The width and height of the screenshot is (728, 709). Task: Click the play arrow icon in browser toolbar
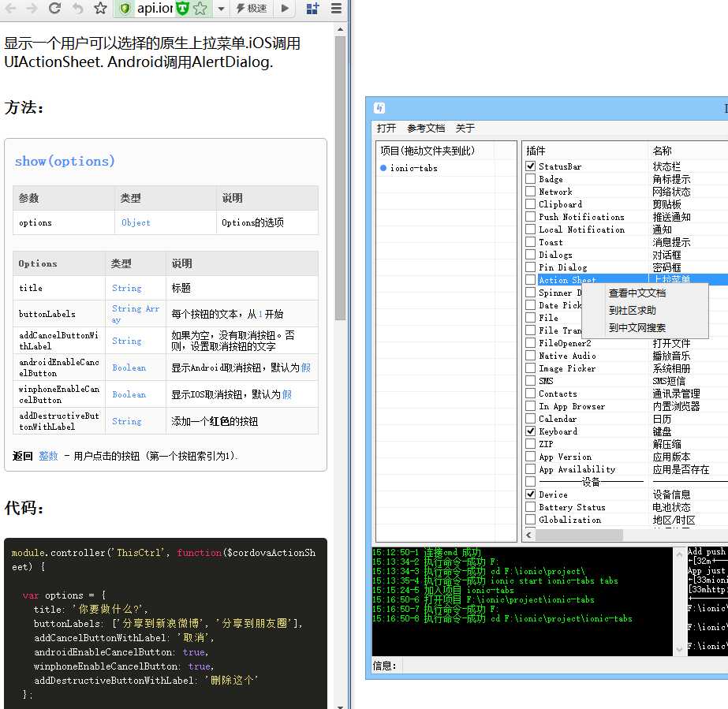pyautogui.click(x=285, y=8)
